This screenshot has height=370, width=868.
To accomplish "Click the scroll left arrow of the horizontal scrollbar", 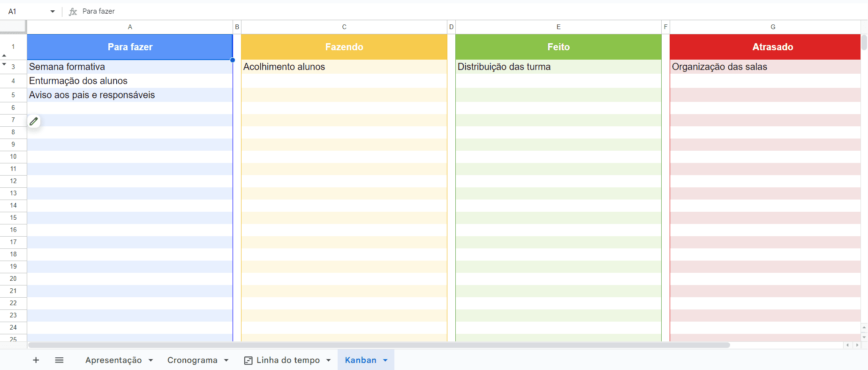I will (x=847, y=345).
